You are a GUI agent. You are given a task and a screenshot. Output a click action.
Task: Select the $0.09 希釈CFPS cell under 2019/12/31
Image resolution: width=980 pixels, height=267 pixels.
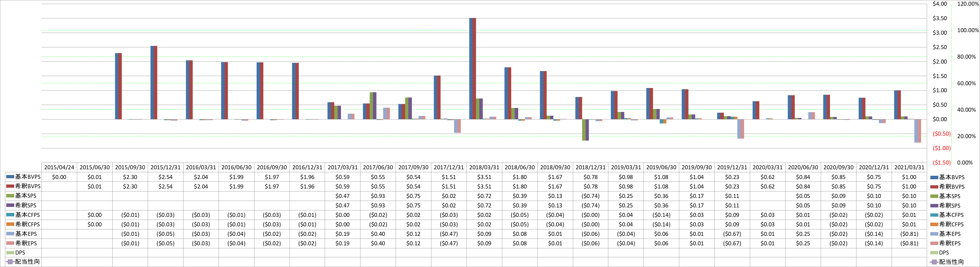tap(732, 224)
